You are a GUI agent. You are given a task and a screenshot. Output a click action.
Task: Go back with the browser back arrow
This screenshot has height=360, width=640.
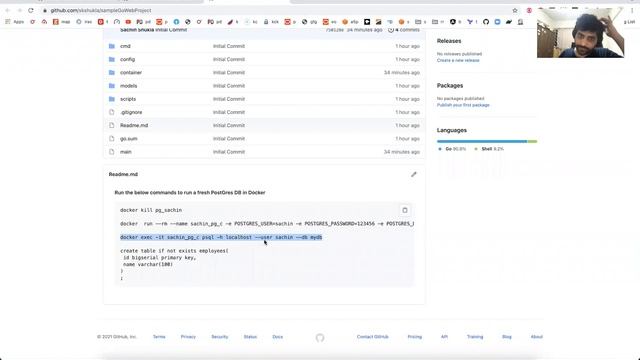click(x=8, y=10)
